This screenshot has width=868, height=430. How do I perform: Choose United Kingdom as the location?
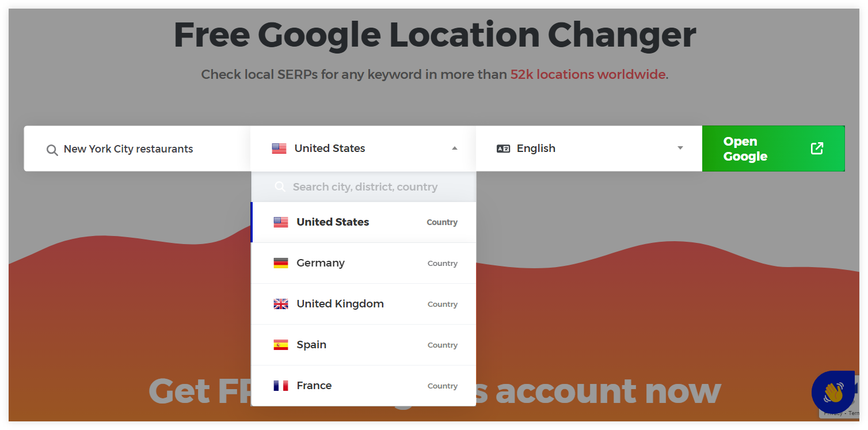(340, 303)
